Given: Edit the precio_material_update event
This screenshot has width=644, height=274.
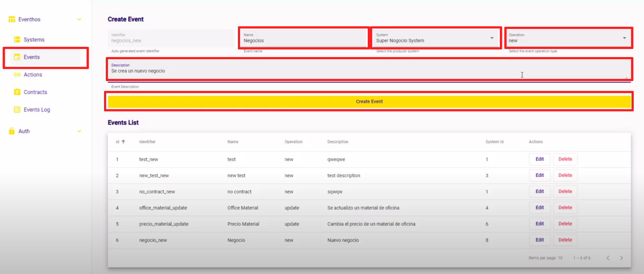Looking at the screenshot, I should (540, 224).
